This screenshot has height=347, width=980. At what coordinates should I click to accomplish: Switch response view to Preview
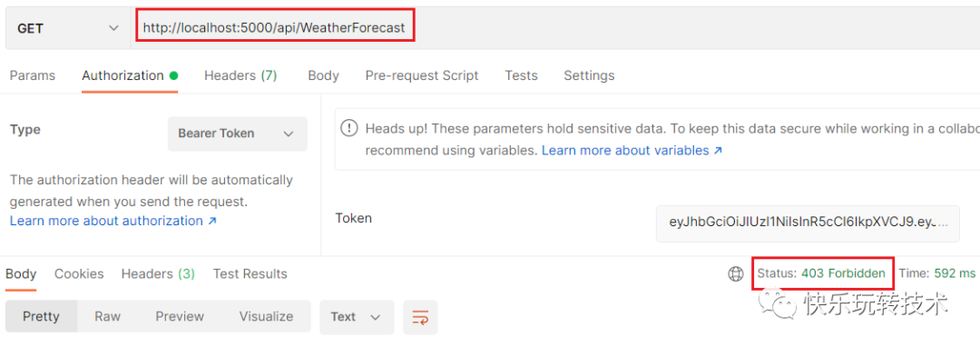180,316
